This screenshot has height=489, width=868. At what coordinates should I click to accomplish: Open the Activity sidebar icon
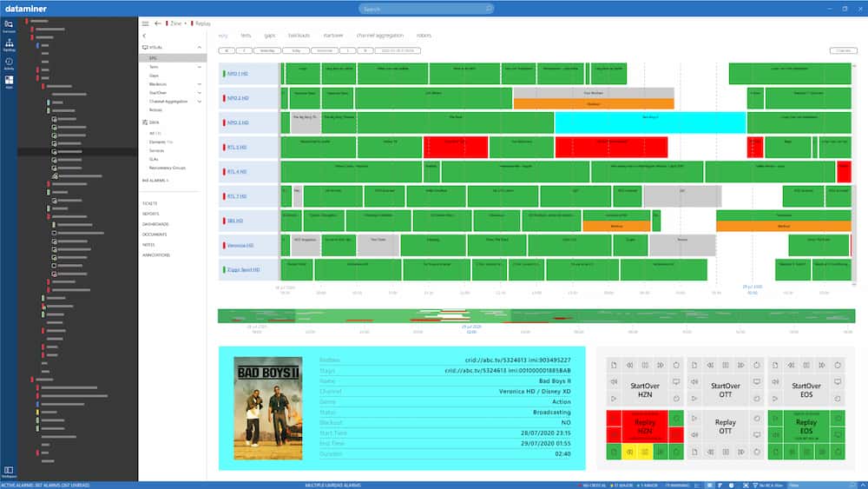coord(9,63)
